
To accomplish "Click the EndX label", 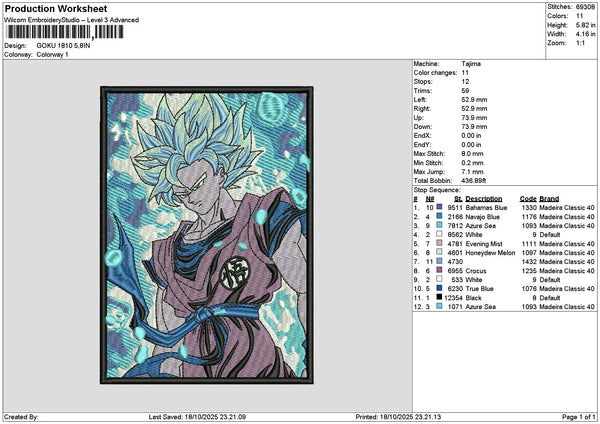I will tap(422, 136).
